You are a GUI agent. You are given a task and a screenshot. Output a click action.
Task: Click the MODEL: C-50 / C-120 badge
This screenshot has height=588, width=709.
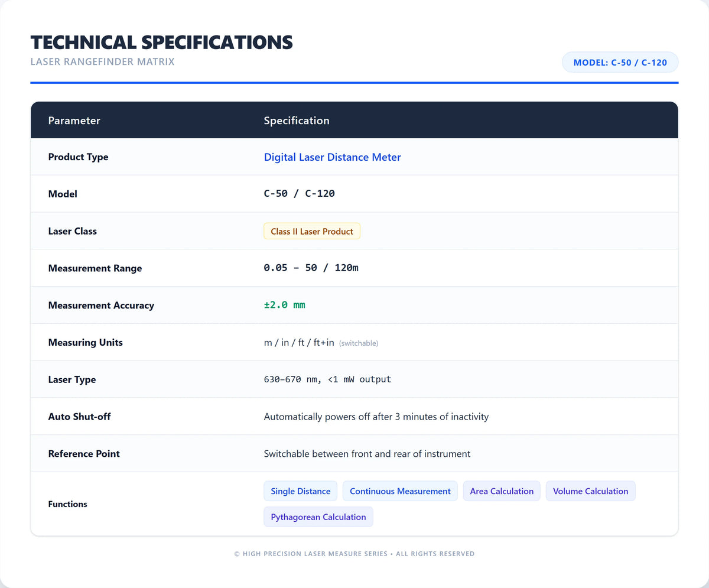point(620,62)
